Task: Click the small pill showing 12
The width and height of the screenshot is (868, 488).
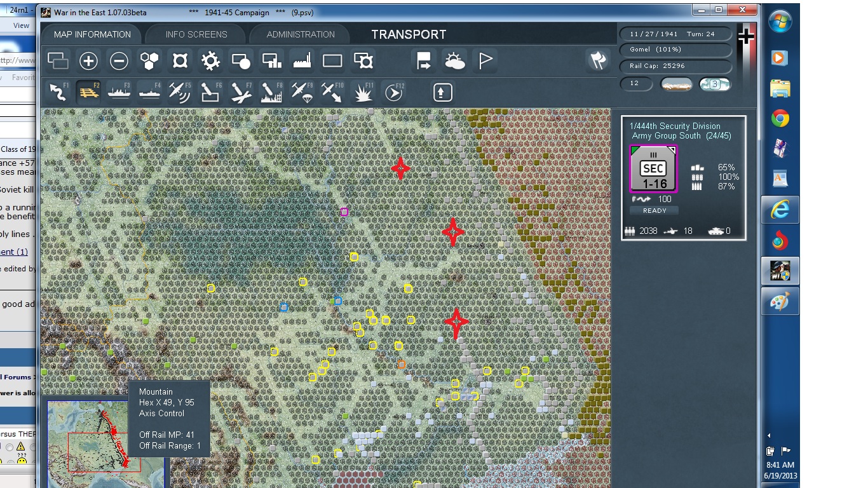Action: 636,84
